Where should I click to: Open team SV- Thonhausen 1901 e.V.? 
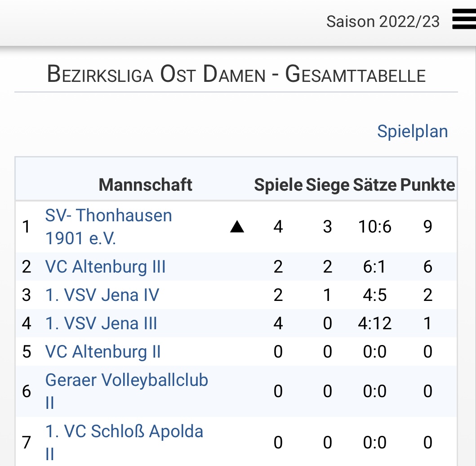click(109, 227)
